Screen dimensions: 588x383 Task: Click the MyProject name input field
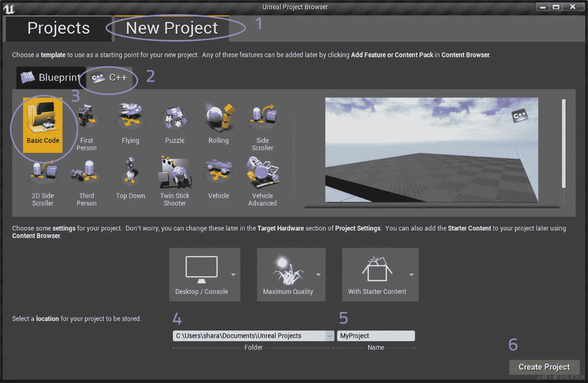[x=375, y=336]
